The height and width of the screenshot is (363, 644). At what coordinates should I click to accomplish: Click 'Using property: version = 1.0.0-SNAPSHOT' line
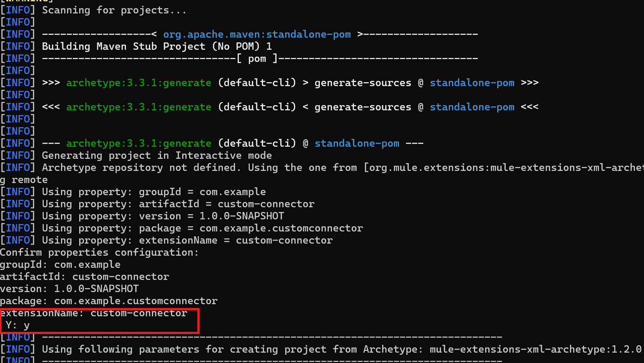tap(163, 216)
